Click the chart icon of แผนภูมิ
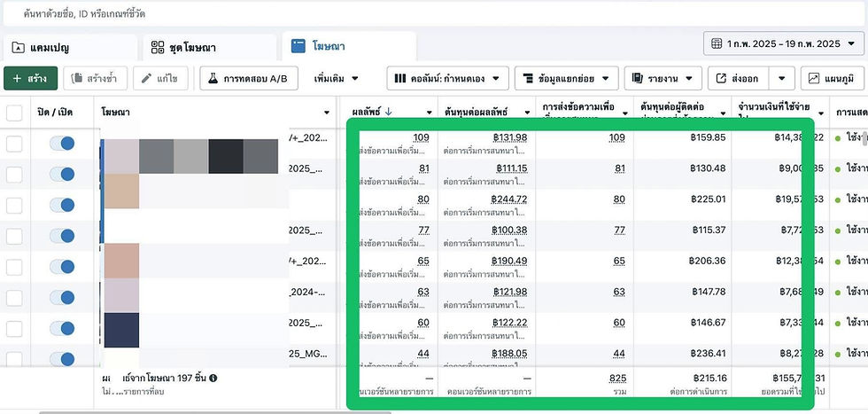868x414 pixels. coord(814,78)
